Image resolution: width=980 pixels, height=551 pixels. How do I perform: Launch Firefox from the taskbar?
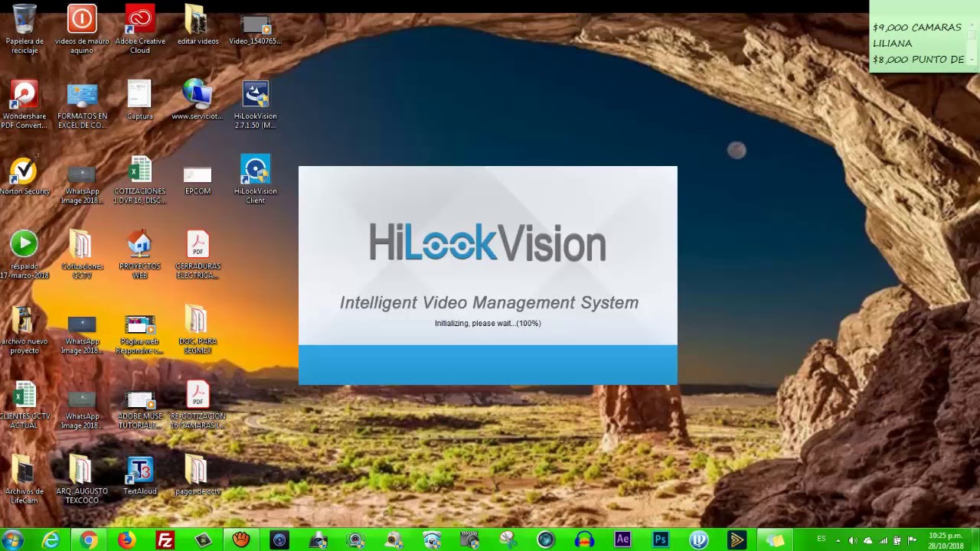coord(126,540)
